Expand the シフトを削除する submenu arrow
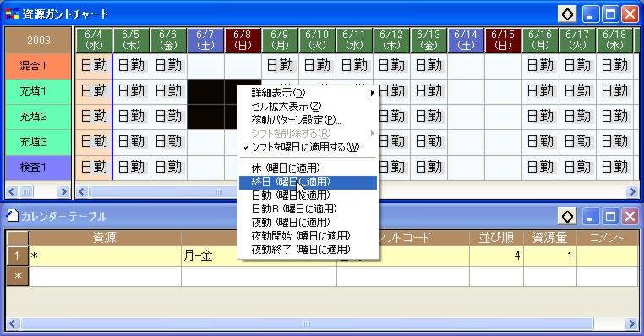644x336 pixels. (x=372, y=133)
